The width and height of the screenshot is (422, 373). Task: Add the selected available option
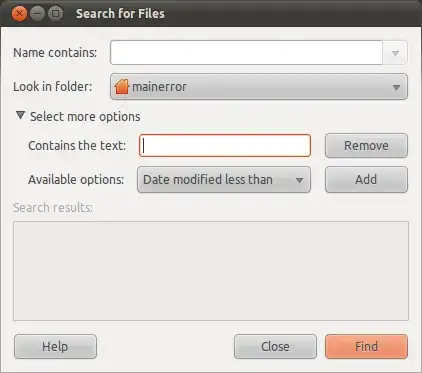(366, 180)
